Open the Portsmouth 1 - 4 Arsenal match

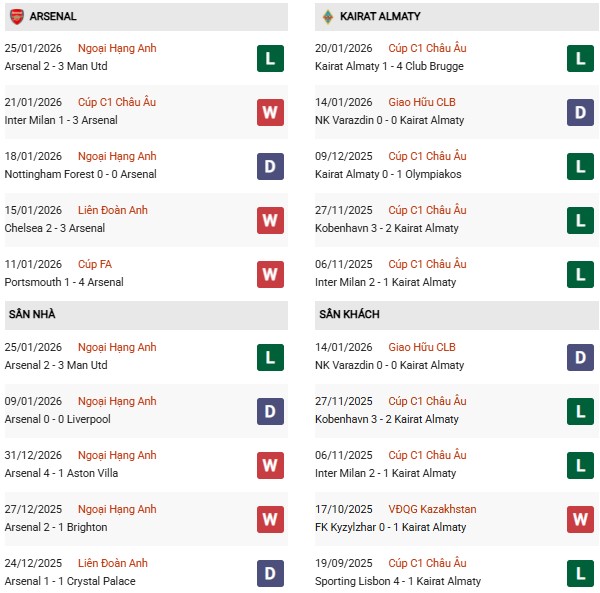(62, 282)
